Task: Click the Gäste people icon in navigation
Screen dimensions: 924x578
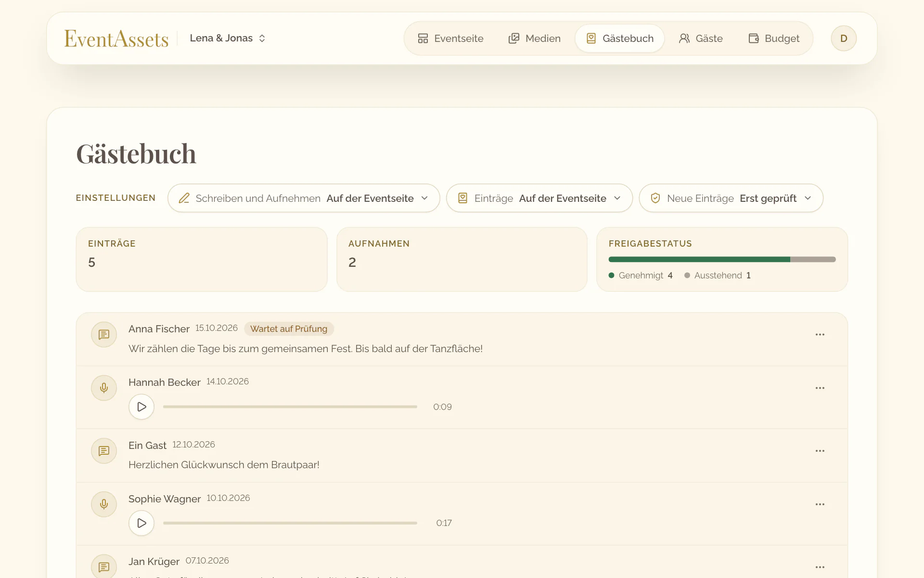Action: tap(684, 39)
